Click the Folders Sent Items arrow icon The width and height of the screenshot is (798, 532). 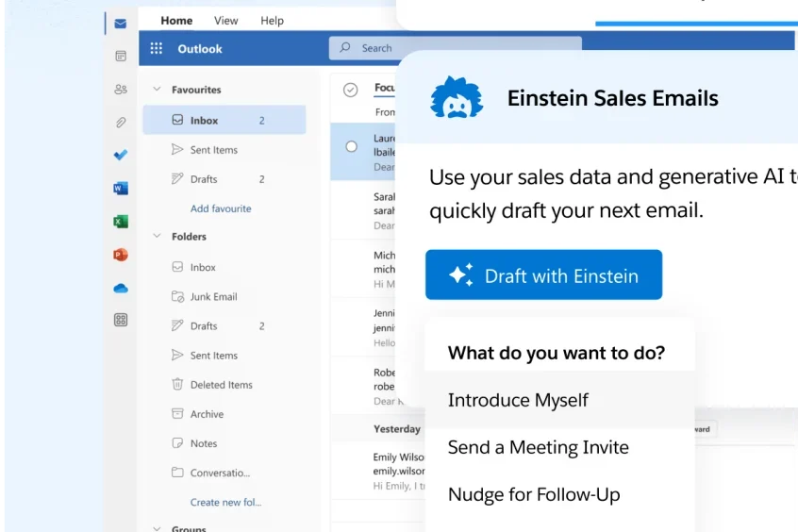click(177, 355)
